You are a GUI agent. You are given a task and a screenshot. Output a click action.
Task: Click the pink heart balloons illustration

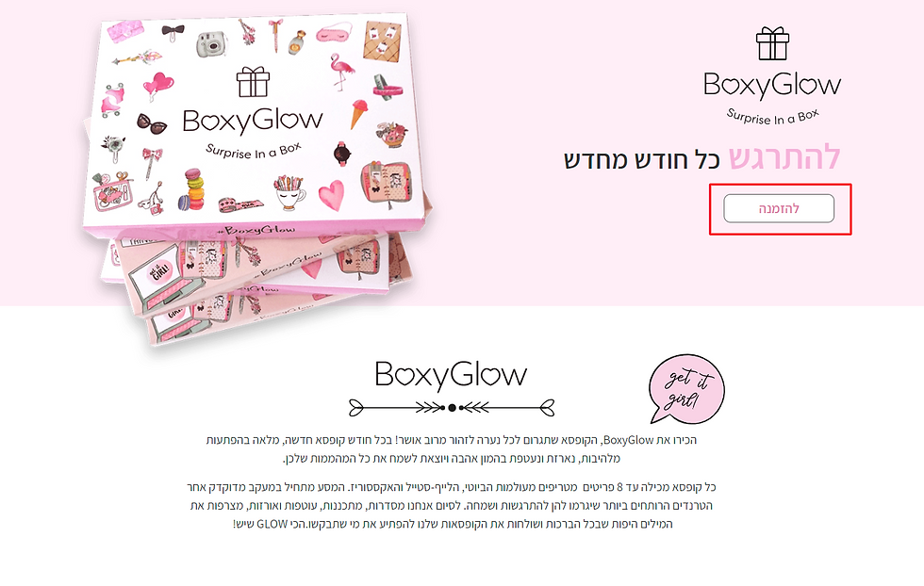[x=157, y=86]
